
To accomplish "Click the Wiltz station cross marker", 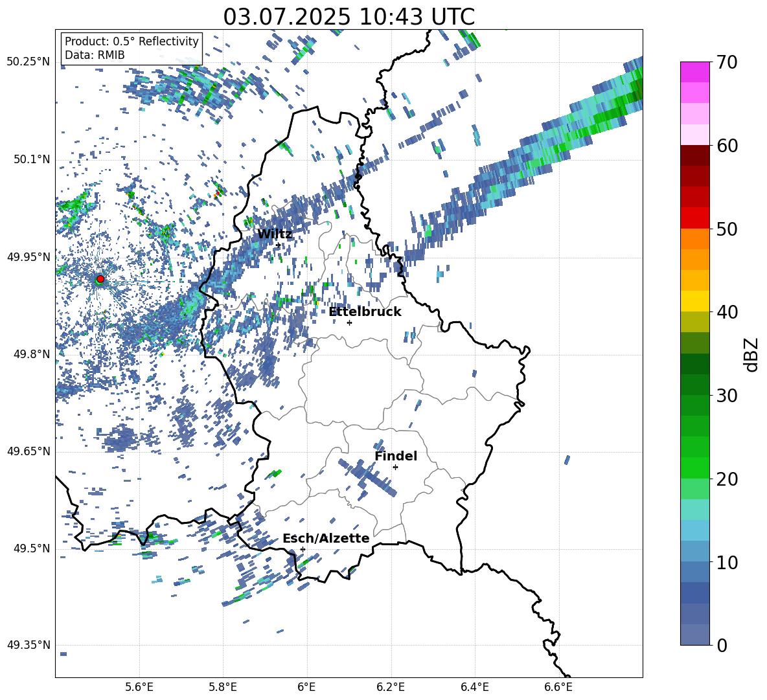I will (279, 245).
